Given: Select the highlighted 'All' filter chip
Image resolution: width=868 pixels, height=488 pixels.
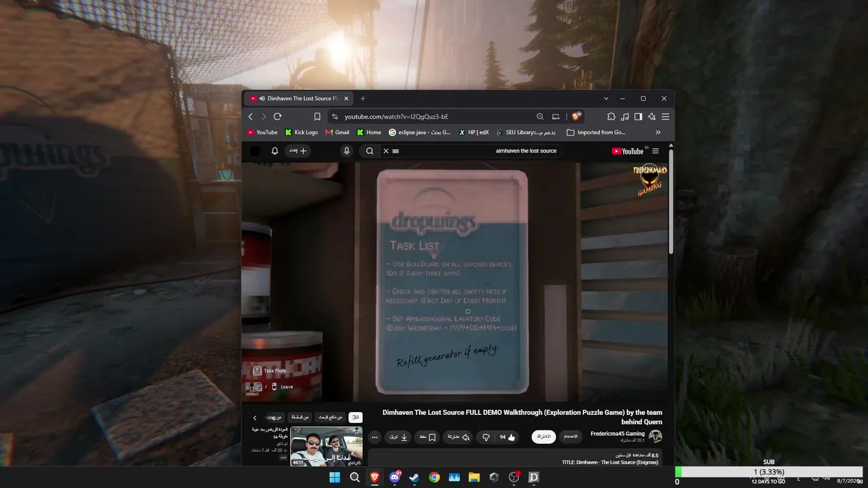Looking at the screenshot, I should tap(355, 418).
